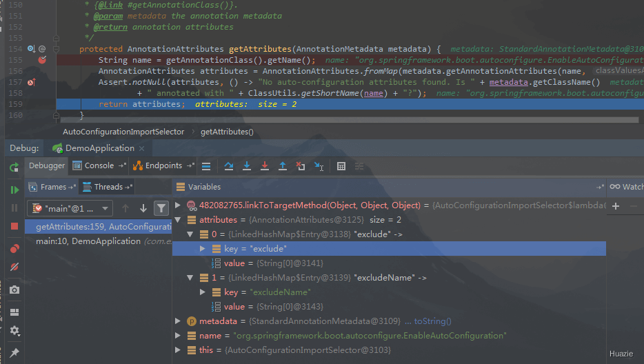644x364 pixels.
Task: Click the Trace Current Stream Chain icon
Action: pyautogui.click(x=359, y=166)
